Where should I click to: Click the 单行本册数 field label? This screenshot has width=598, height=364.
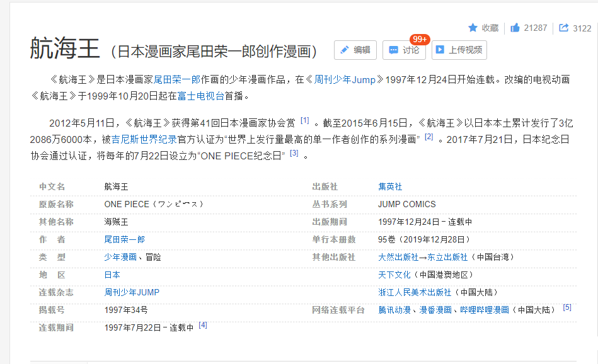(x=334, y=239)
